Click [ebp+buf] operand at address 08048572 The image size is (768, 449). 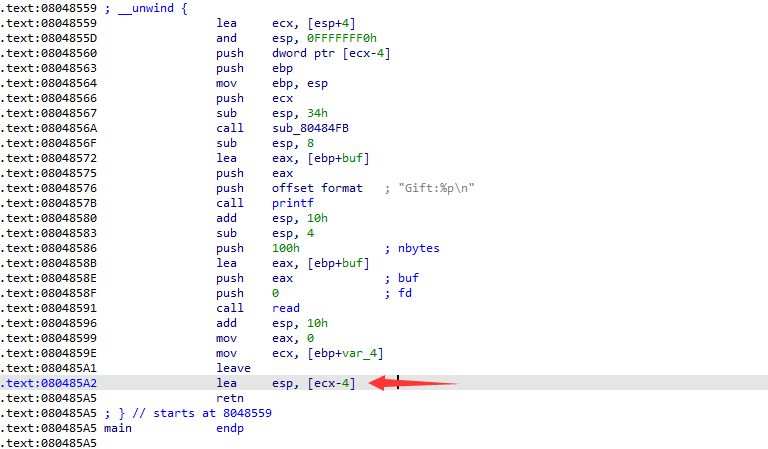[x=338, y=158]
